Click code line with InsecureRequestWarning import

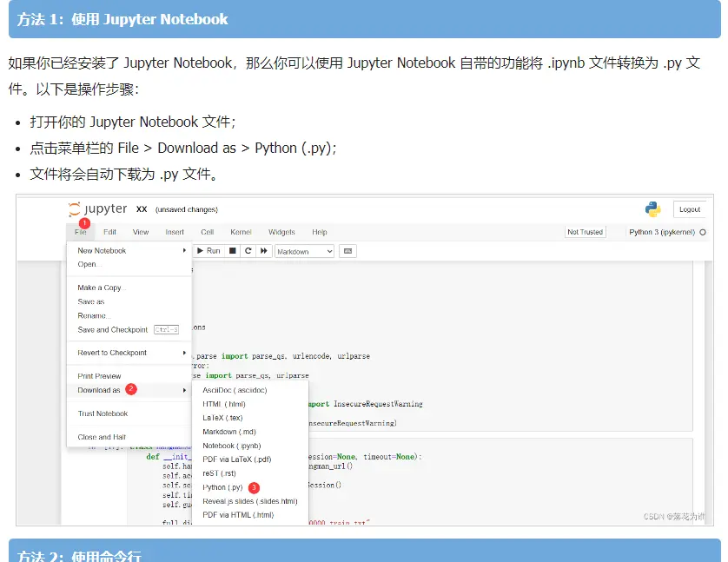pyautogui.click(x=366, y=404)
